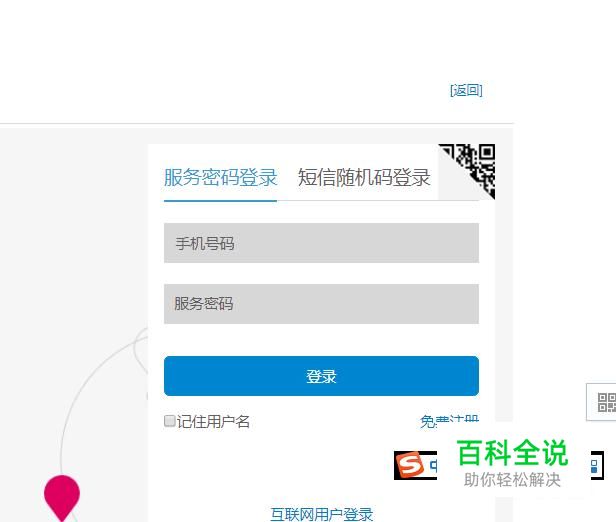
Task: Click the 助你轻松解决 gray caption
Action: 512,480
